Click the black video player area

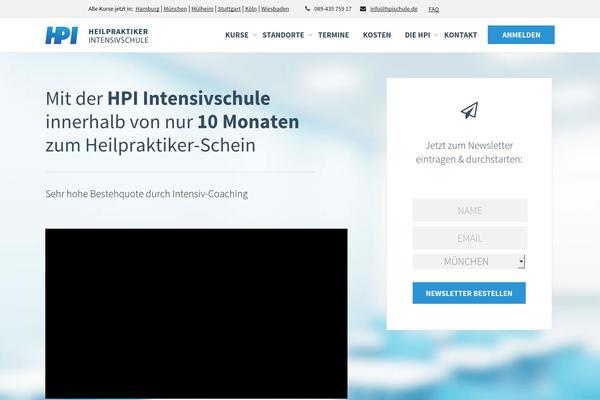(x=196, y=314)
